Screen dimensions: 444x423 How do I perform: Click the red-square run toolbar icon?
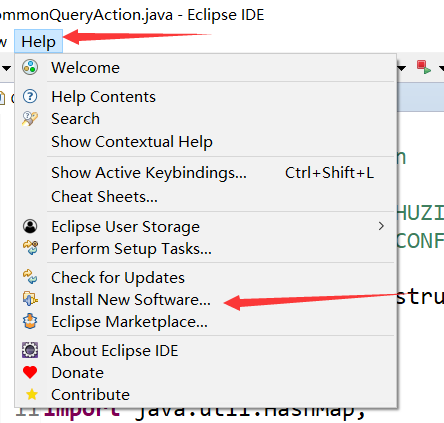click(424, 67)
